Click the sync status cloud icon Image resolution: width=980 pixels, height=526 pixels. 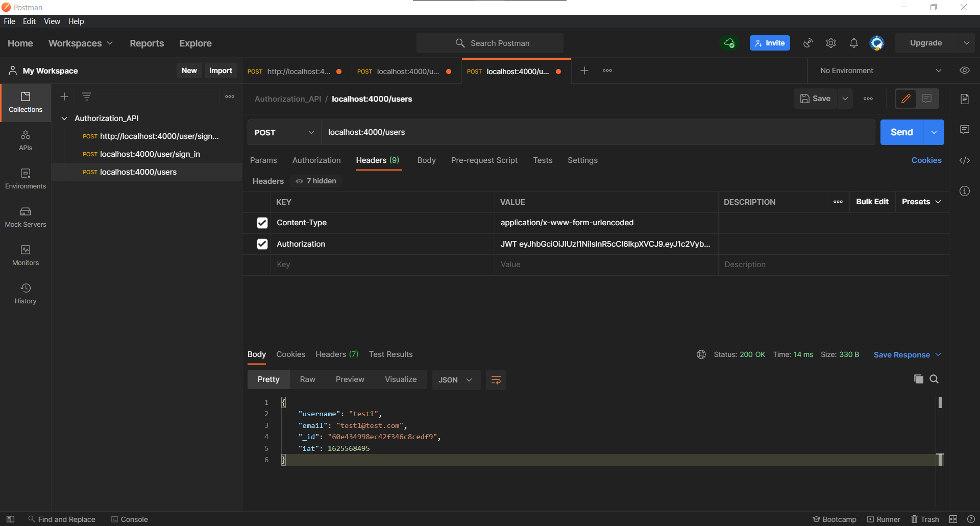[729, 43]
